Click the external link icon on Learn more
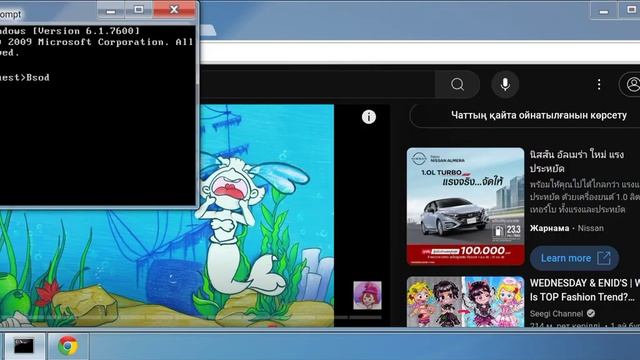 (604, 258)
